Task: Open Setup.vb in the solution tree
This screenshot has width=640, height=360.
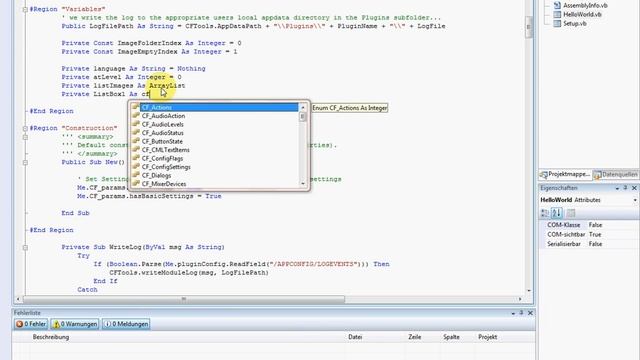Action: 575,24
